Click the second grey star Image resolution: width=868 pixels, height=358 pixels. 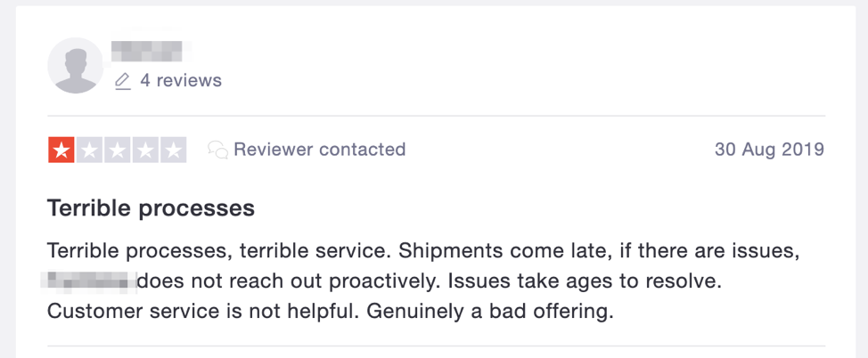click(x=89, y=151)
